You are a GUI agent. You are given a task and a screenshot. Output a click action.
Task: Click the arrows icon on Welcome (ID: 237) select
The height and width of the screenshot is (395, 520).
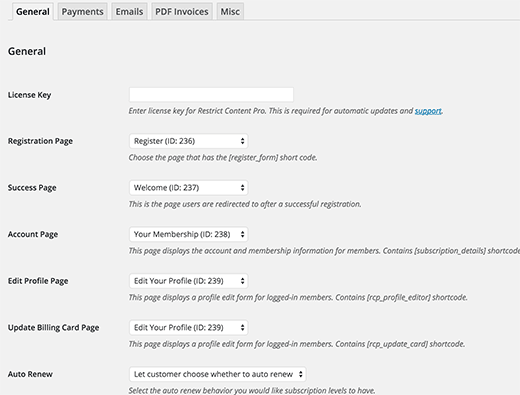(x=242, y=188)
